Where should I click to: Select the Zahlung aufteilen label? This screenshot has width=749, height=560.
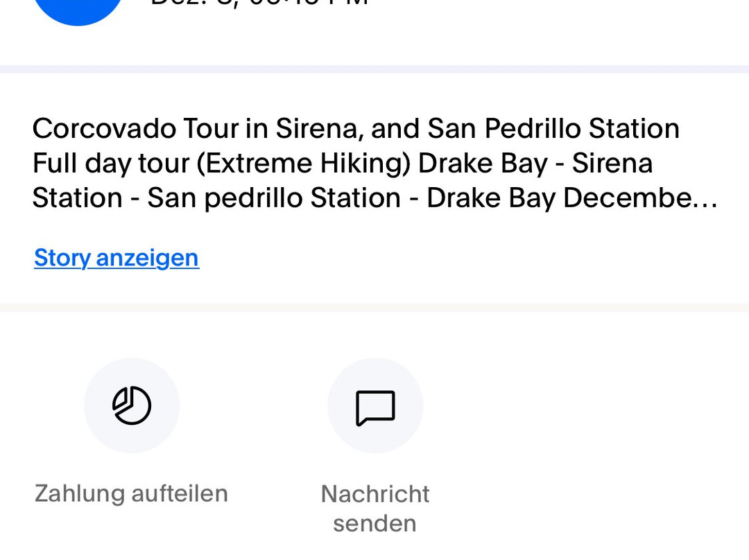[x=131, y=493]
